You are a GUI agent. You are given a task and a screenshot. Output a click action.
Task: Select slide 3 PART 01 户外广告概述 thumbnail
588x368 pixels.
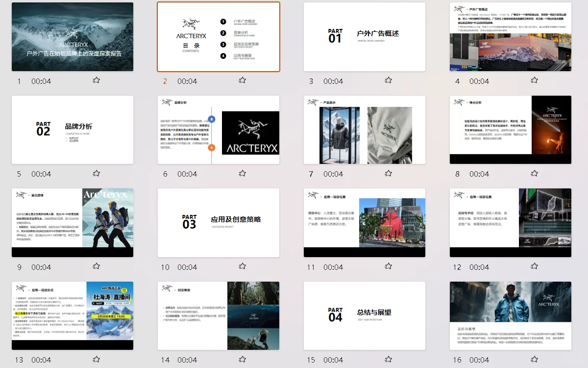pos(365,37)
